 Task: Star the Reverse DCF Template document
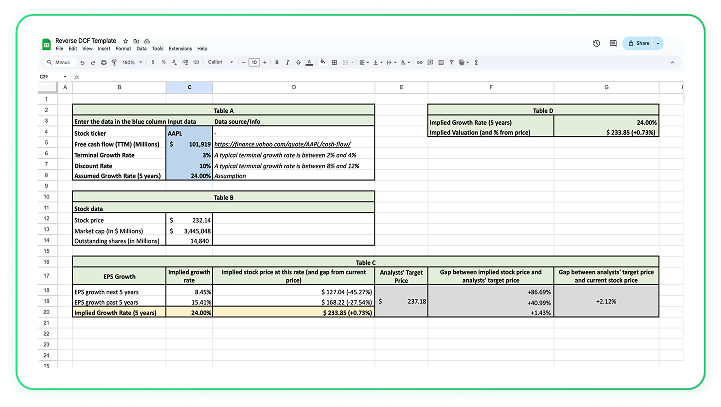pyautogui.click(x=123, y=40)
